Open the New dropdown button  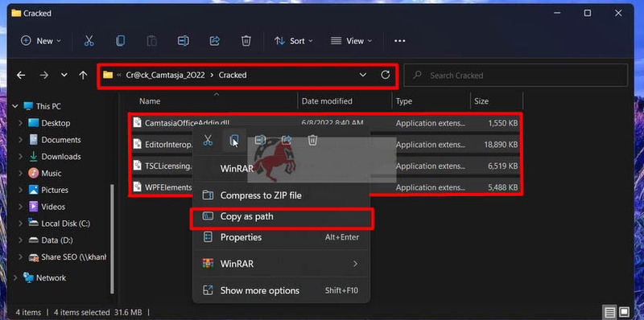[41, 41]
